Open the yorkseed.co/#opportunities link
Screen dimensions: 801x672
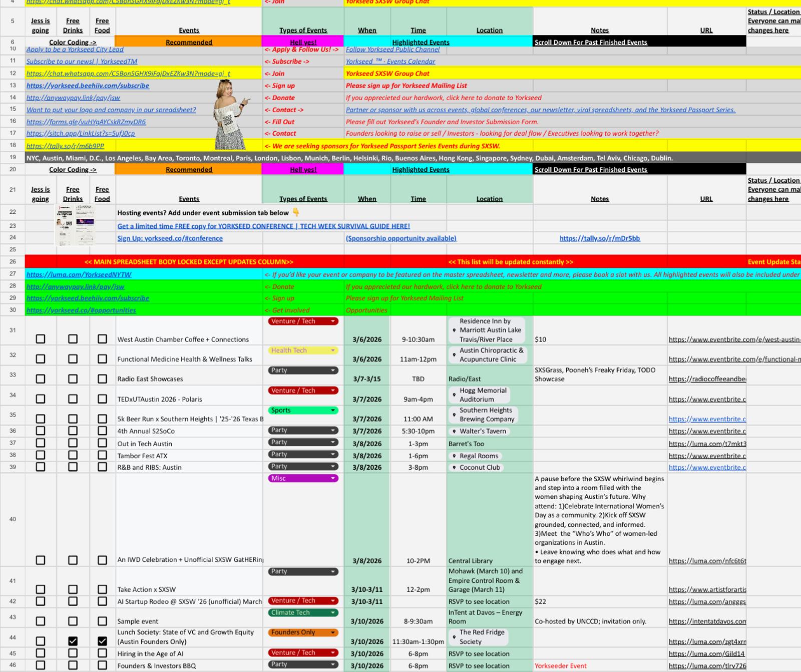[x=81, y=310]
